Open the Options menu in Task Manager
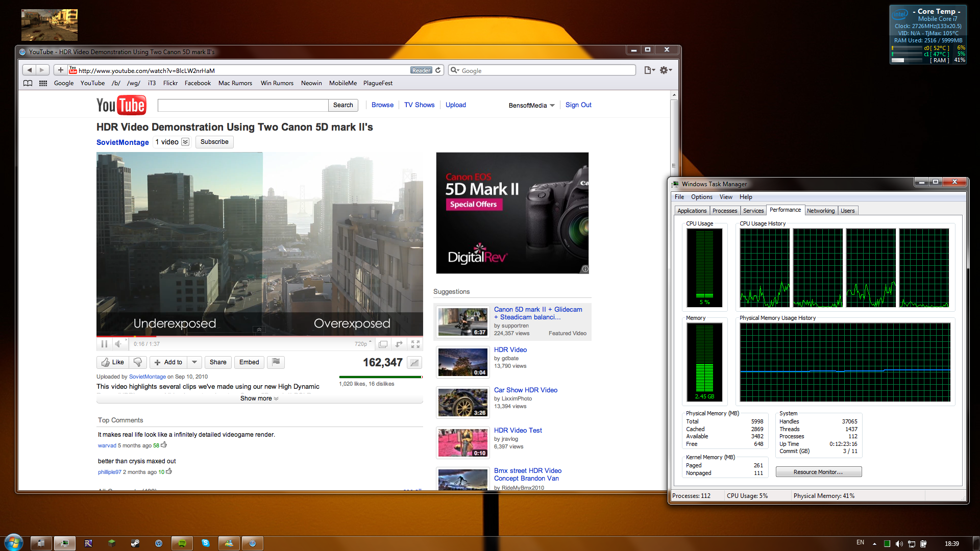Viewport: 980px width, 551px height. pos(702,197)
